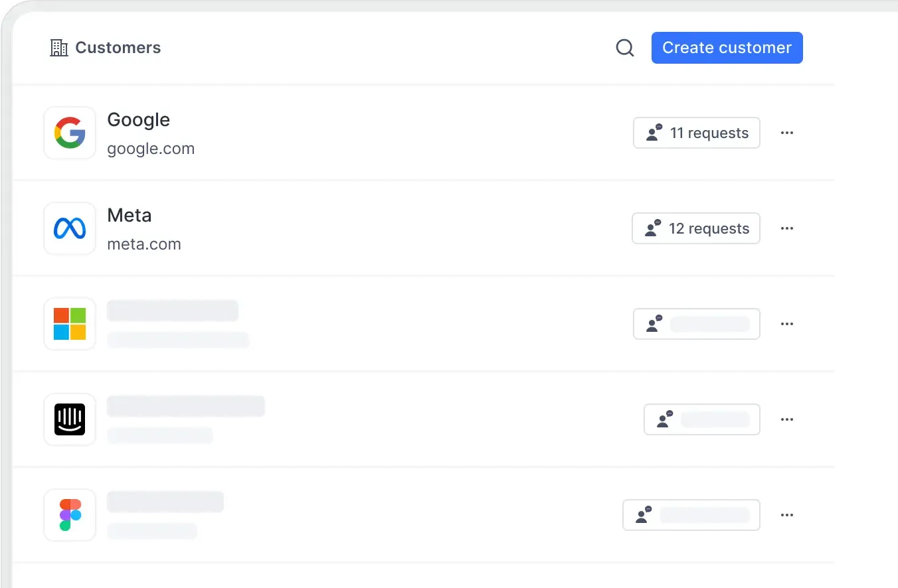The width and height of the screenshot is (898, 588).
Task: Select the Figma logo icon
Action: (x=70, y=515)
